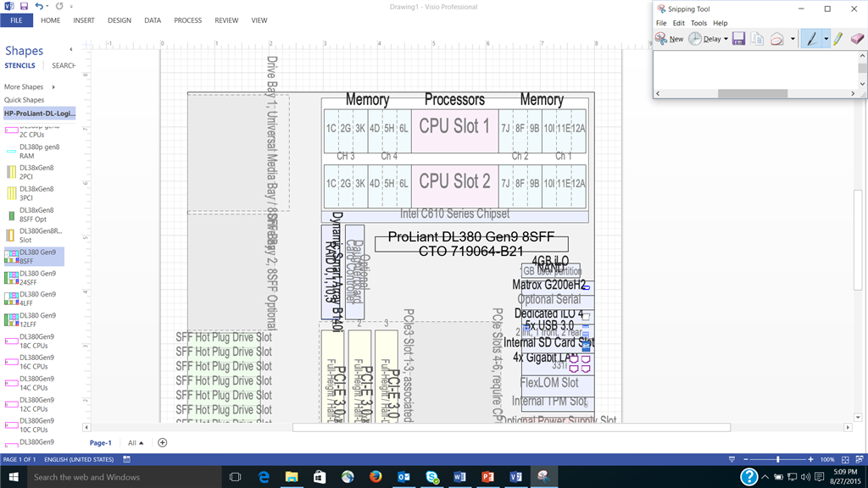868x488 pixels.
Task: Click the Switch Windows status bar icon
Action: tap(860, 459)
